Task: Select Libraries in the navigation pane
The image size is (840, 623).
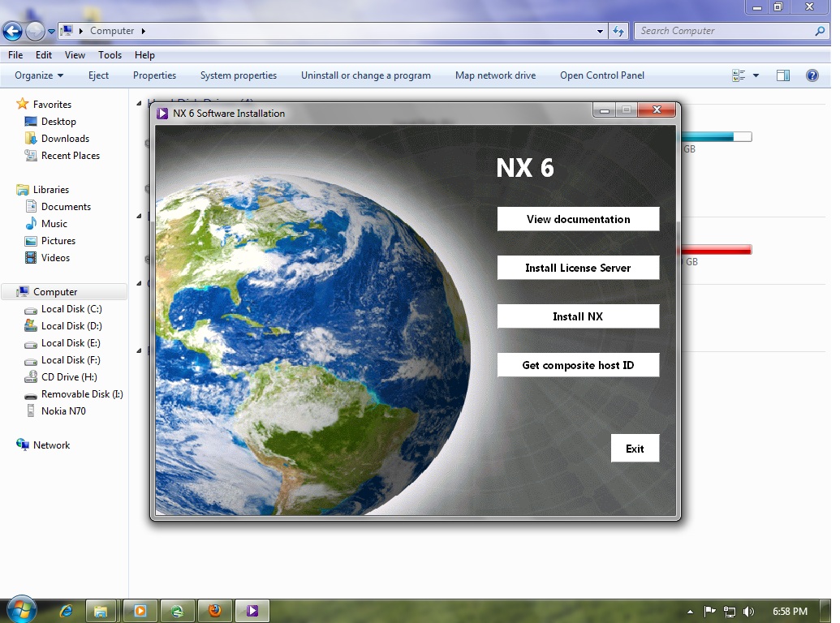Action: (x=51, y=190)
